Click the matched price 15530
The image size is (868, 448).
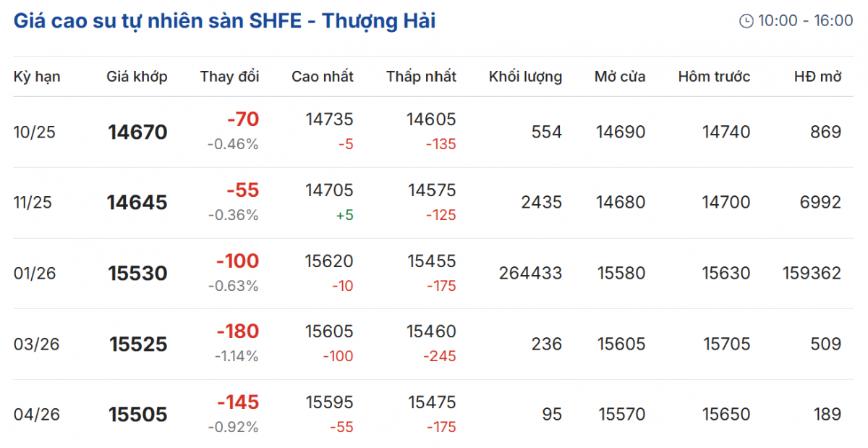137,274
